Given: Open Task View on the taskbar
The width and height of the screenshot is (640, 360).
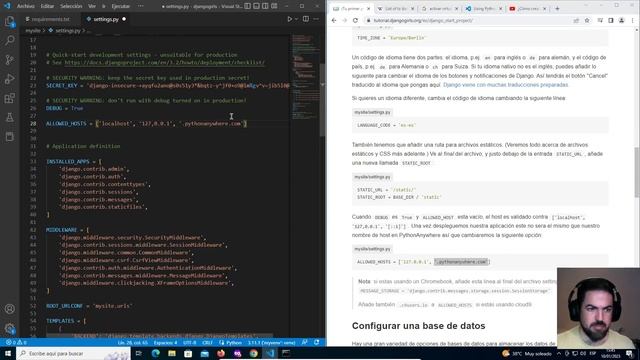Looking at the screenshot, I should pyautogui.click(x=139, y=353).
